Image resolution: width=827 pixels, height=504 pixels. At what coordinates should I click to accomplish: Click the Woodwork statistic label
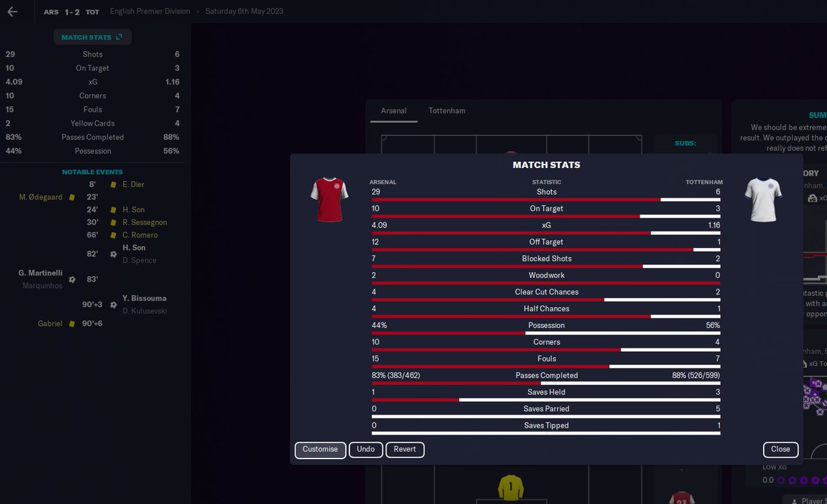[546, 275]
